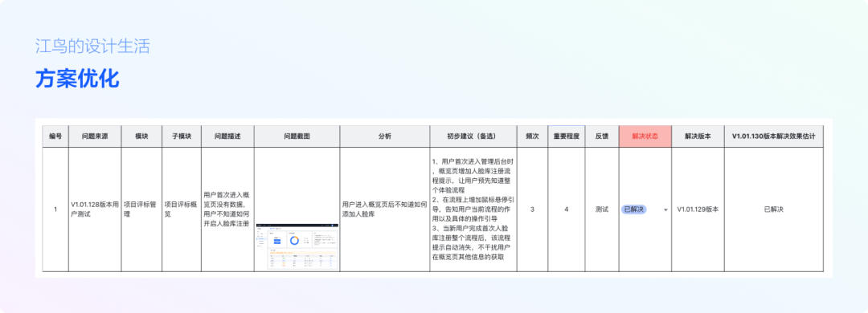
Task: Select the 解决版本 column header
Action: click(698, 136)
